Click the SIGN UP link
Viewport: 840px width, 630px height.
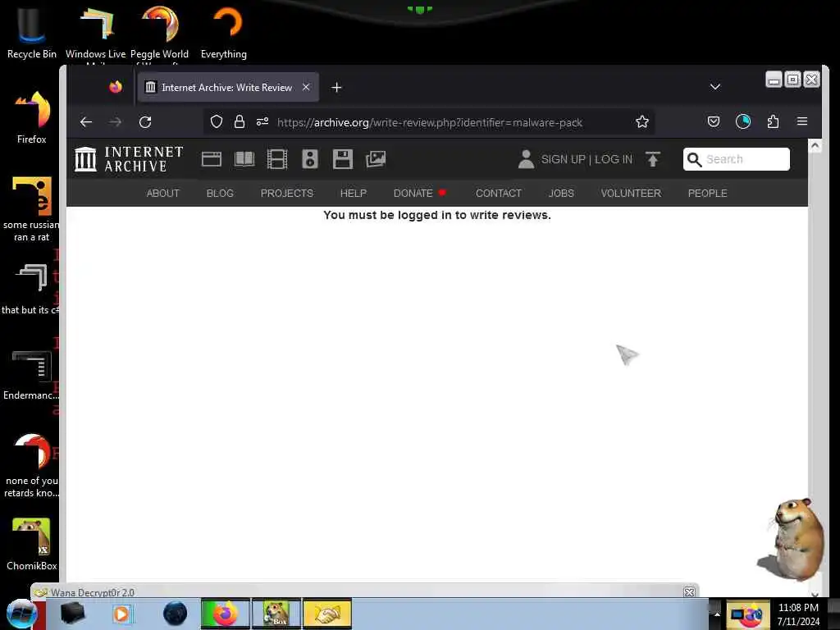tap(563, 159)
